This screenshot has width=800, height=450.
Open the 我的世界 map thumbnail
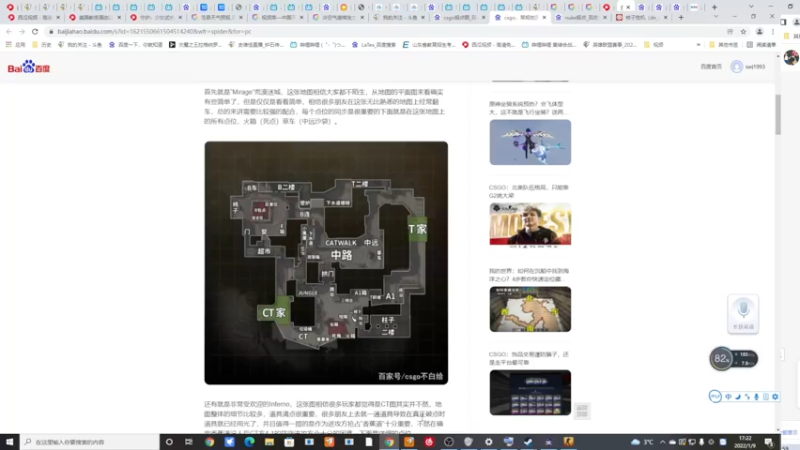530,309
